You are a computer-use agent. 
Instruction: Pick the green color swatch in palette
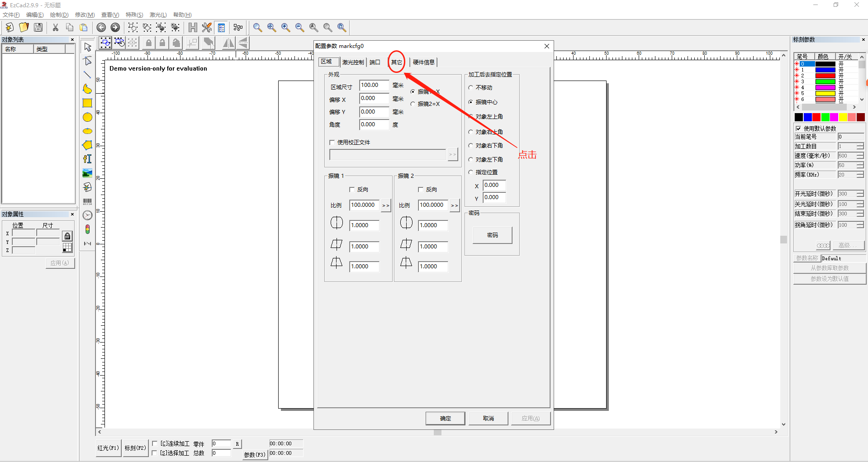point(825,117)
